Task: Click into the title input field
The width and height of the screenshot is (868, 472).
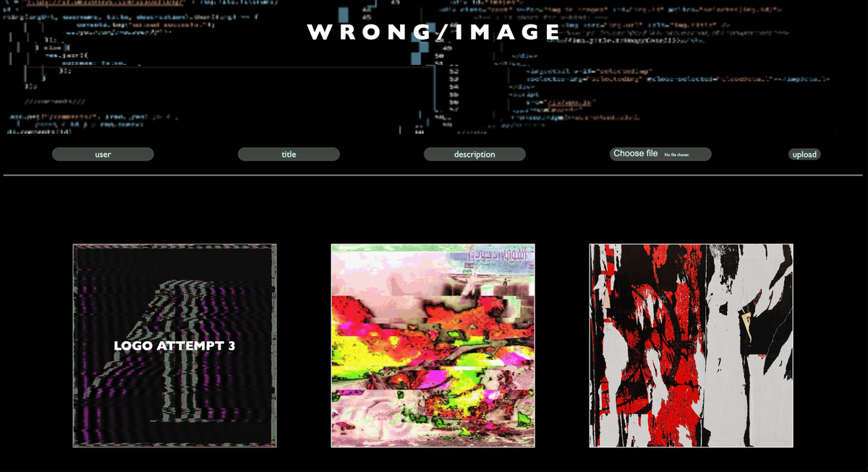Action: coord(289,154)
